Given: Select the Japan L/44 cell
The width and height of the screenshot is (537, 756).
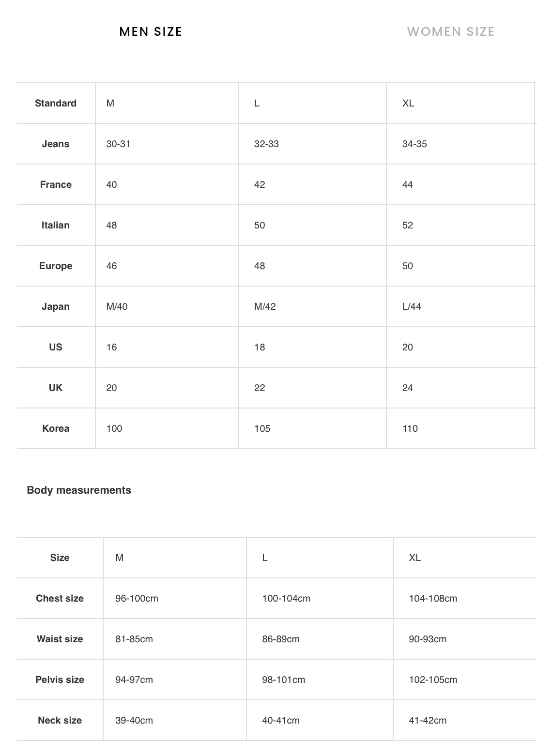Looking at the screenshot, I should [x=412, y=306].
